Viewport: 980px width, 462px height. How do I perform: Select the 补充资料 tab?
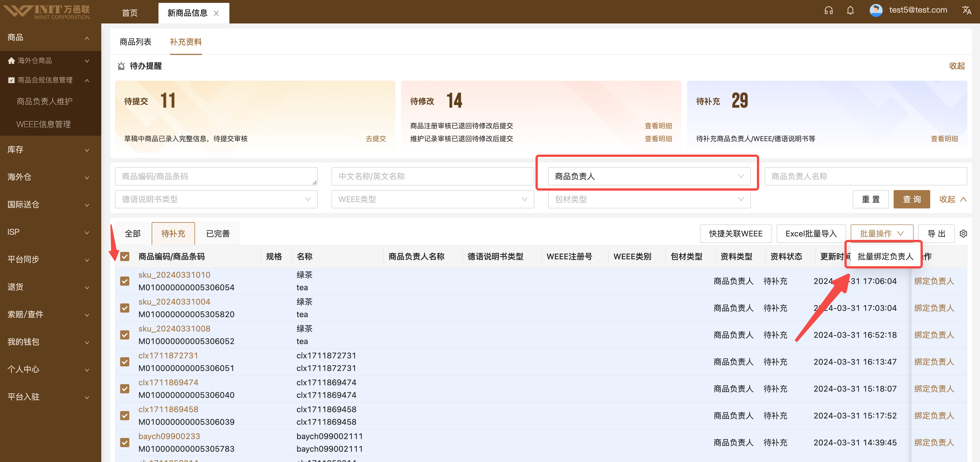tap(186, 42)
